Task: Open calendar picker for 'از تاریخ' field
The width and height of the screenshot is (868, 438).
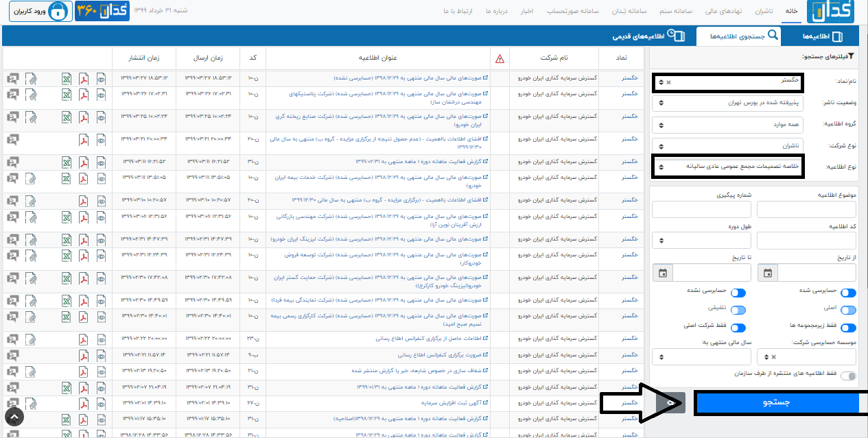Action: pyautogui.click(x=767, y=273)
